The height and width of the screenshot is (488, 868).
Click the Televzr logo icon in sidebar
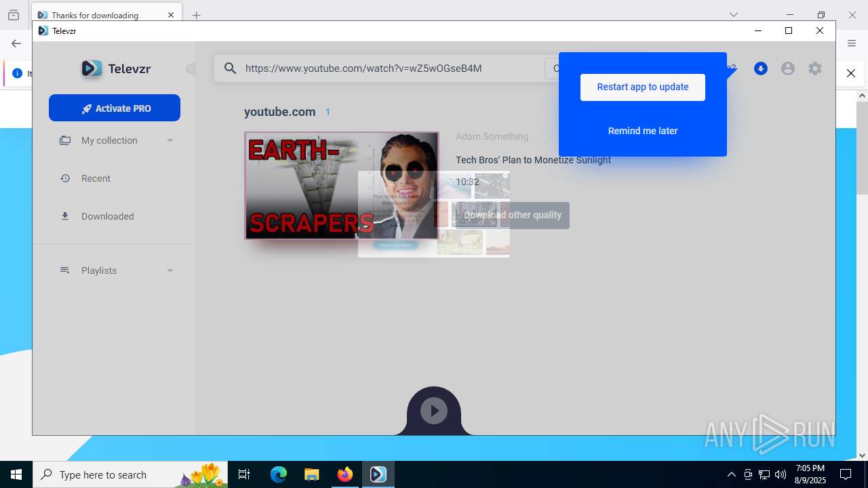pyautogui.click(x=92, y=68)
